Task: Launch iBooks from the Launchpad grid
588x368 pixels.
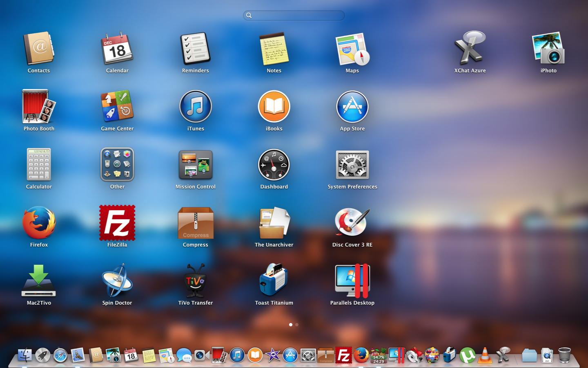Action: pyautogui.click(x=274, y=107)
